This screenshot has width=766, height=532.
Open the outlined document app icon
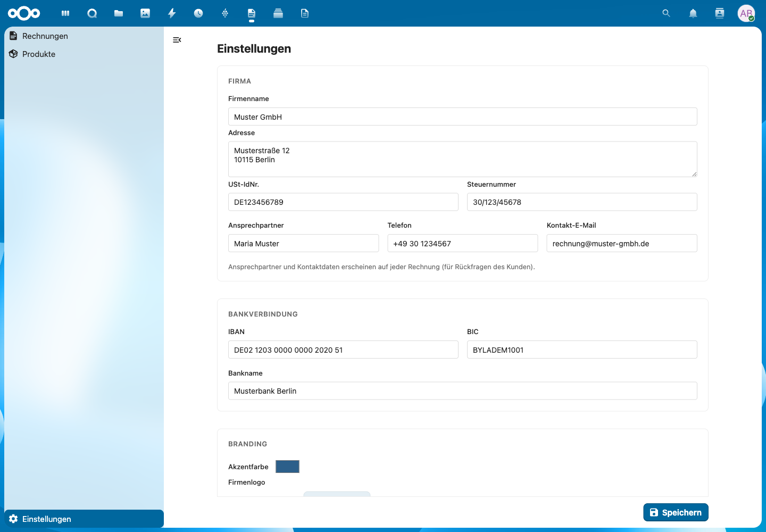coord(305,13)
